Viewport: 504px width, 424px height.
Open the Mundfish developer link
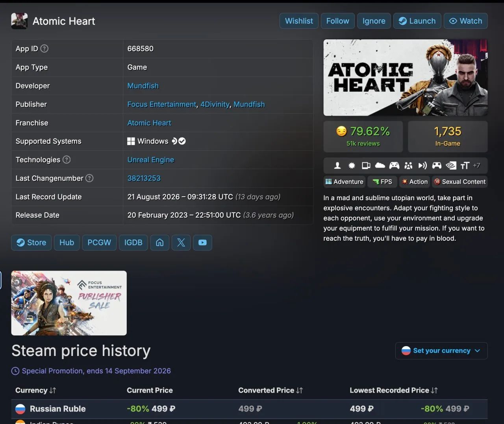143,86
